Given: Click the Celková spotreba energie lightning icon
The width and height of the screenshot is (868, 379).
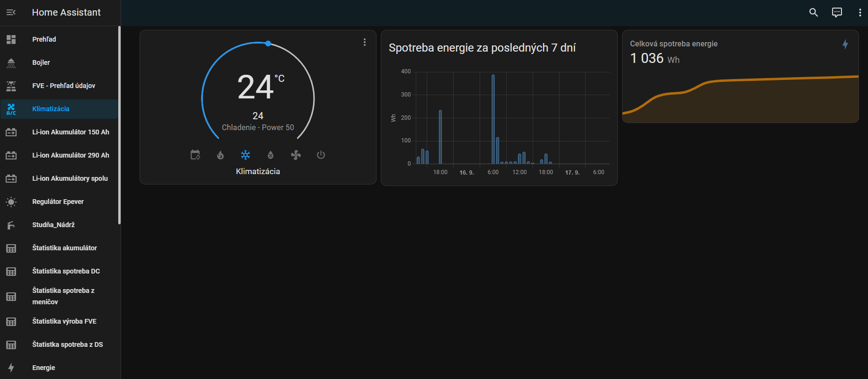Looking at the screenshot, I should (845, 44).
